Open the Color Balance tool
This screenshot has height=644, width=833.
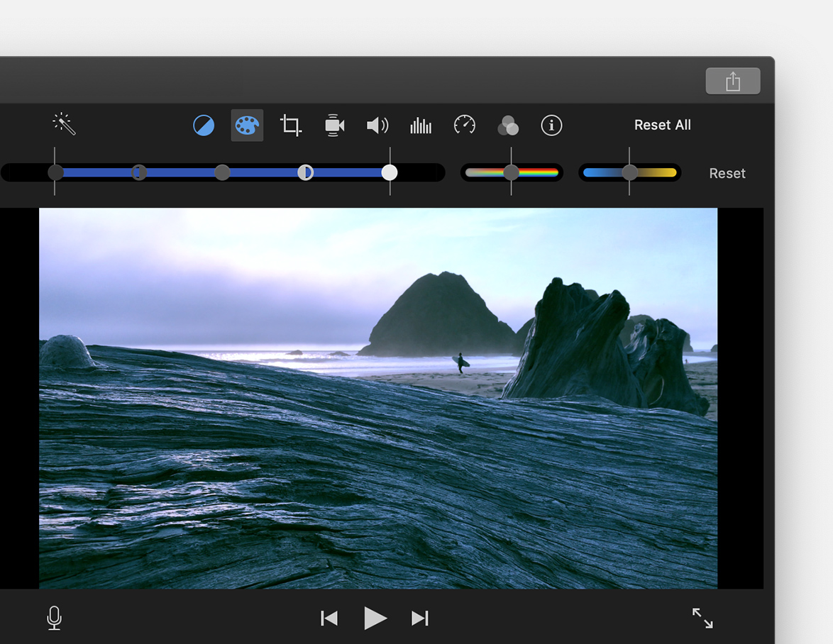click(x=204, y=126)
